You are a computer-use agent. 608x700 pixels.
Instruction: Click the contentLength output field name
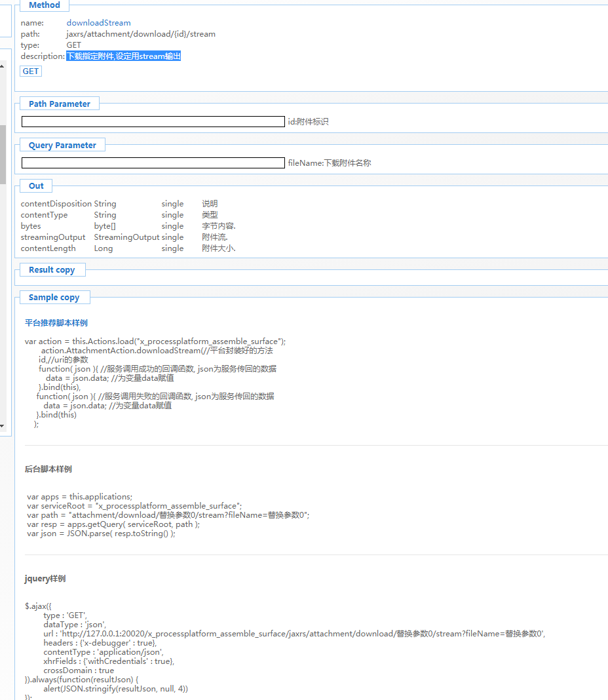(48, 248)
